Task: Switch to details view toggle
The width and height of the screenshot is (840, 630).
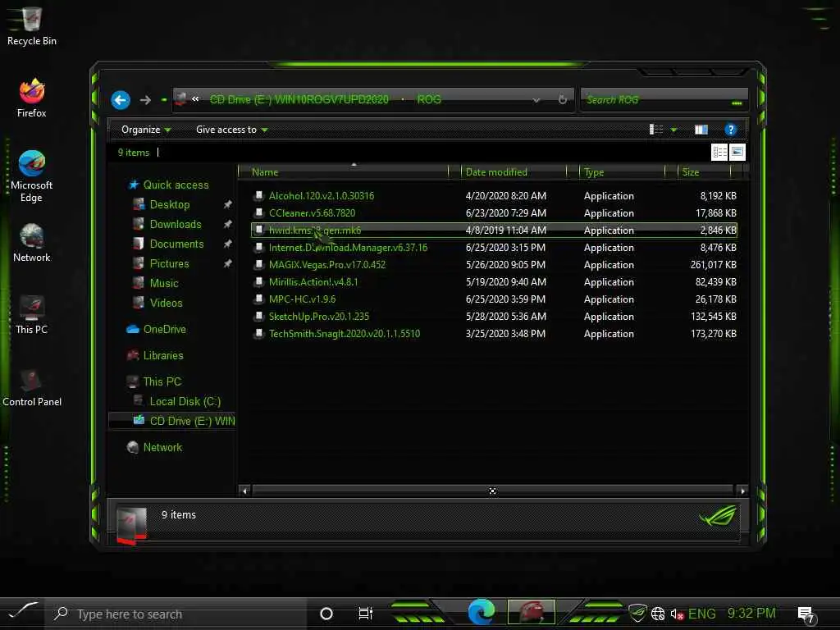Action: tap(719, 152)
